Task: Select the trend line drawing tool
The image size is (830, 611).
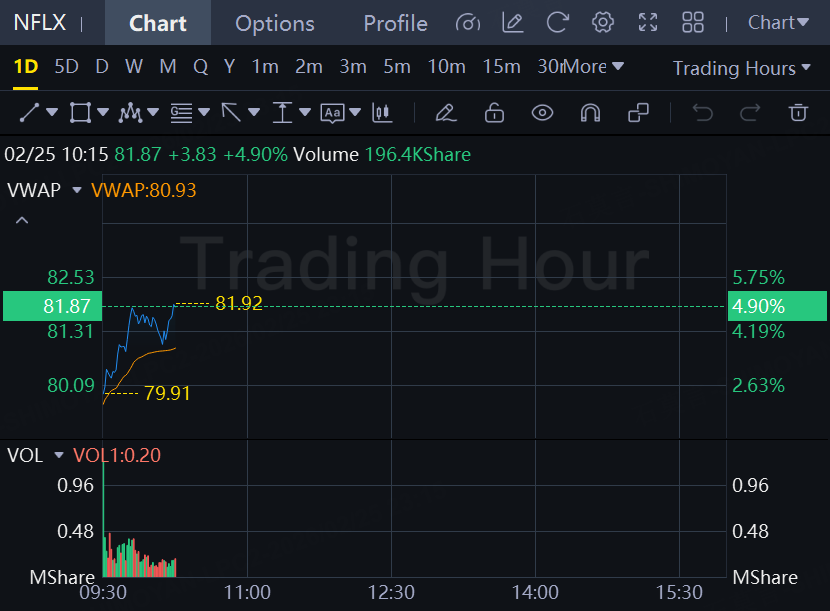Action: click(x=29, y=112)
